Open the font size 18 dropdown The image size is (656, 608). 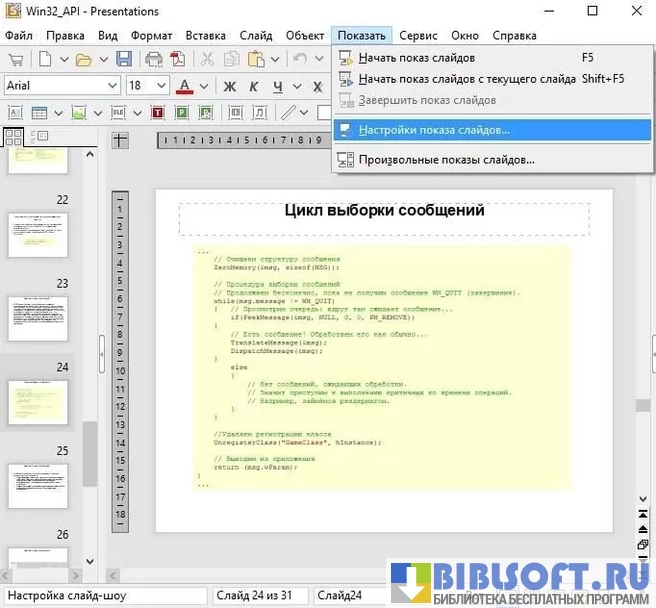162,86
